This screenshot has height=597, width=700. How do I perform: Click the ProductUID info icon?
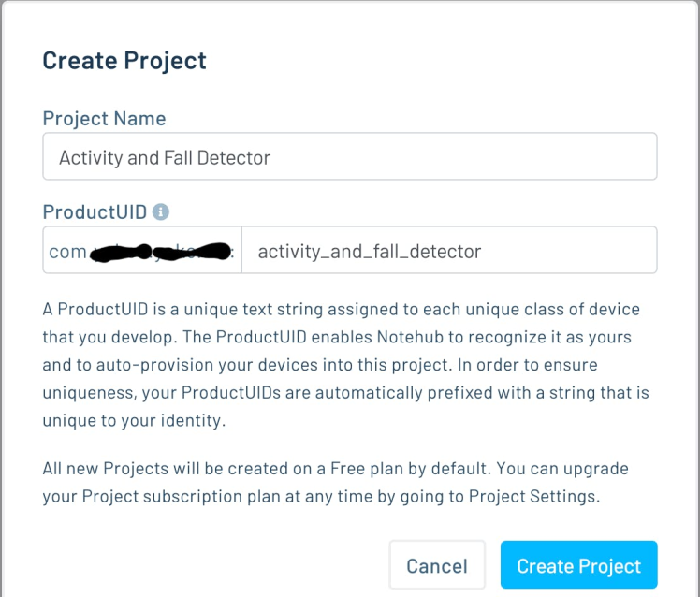(x=161, y=212)
